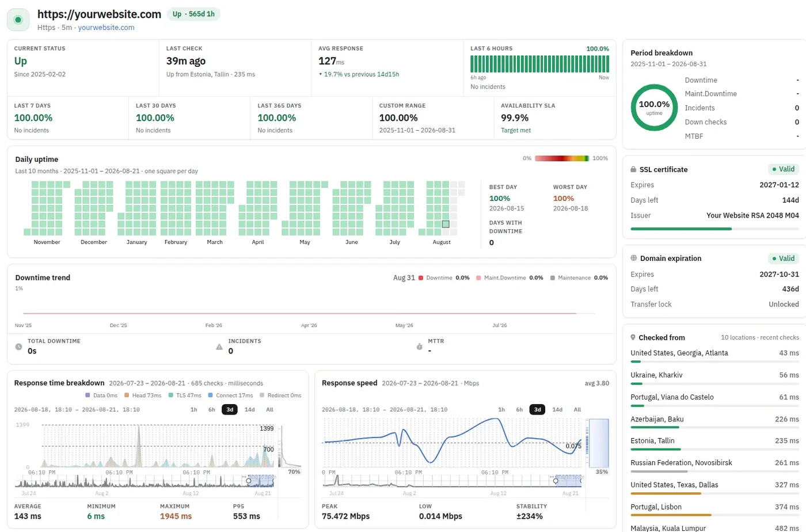806x532 pixels.
Task: Toggle the Data 0ms legend swatch
Action: pos(88,396)
